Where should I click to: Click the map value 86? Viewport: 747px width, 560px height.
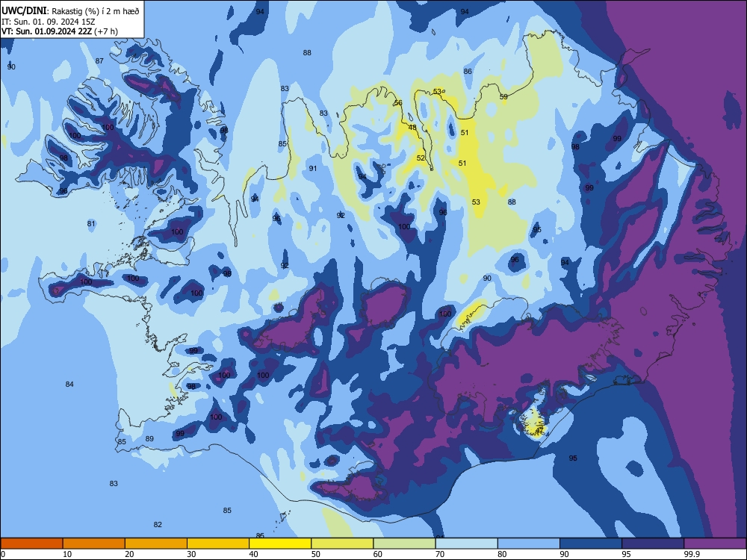[468, 72]
